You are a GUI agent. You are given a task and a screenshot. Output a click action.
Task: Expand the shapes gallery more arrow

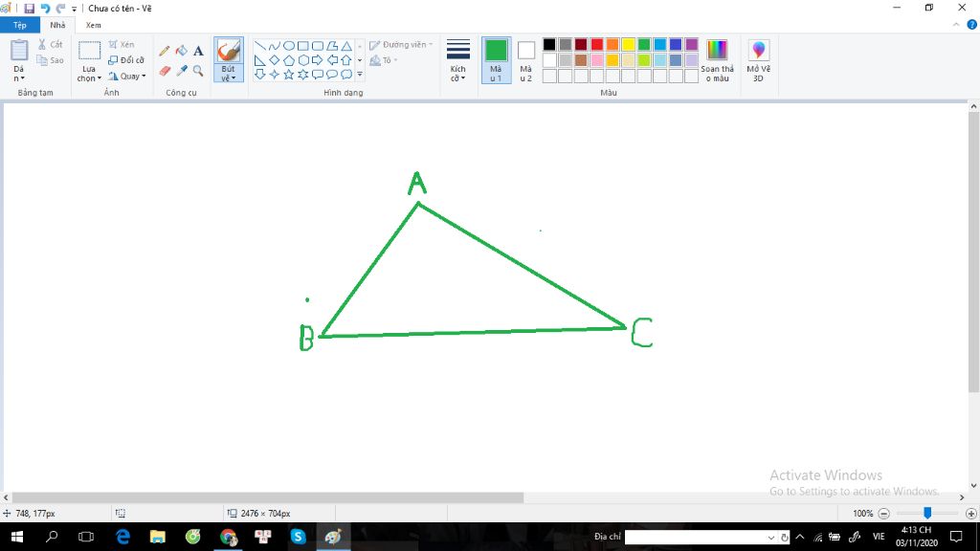[360, 75]
